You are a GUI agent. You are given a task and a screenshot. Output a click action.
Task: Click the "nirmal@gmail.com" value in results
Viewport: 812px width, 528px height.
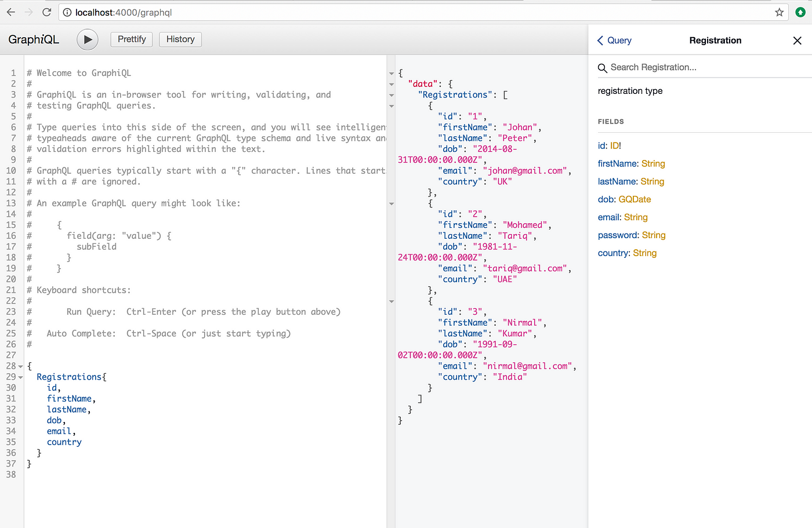(x=528, y=366)
